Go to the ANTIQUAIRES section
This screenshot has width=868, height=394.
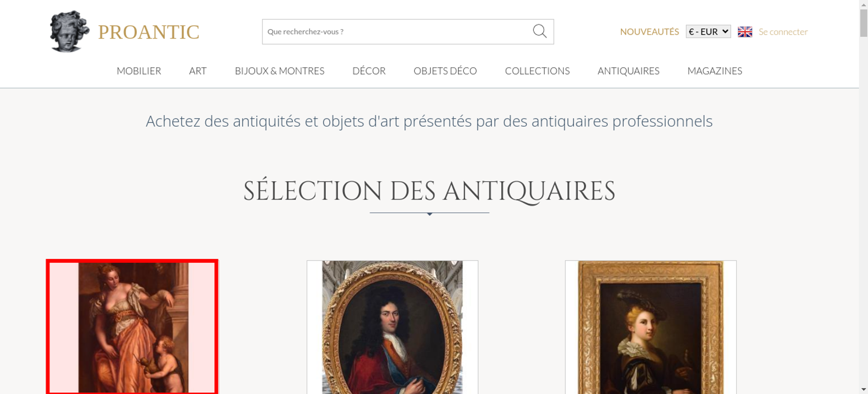628,71
